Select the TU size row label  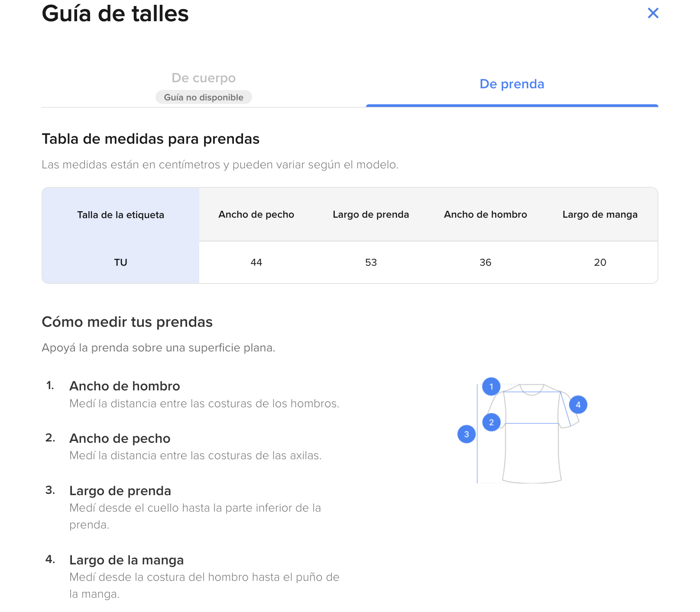coord(120,262)
